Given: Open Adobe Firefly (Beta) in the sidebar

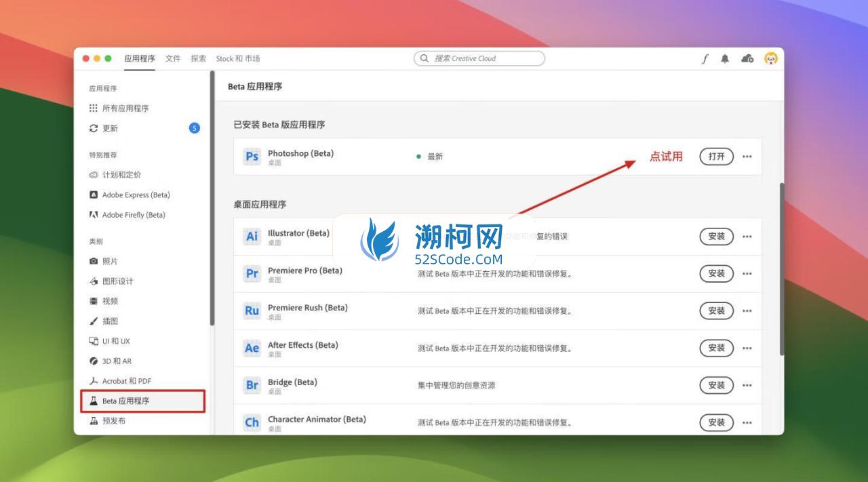Looking at the screenshot, I should [127, 215].
